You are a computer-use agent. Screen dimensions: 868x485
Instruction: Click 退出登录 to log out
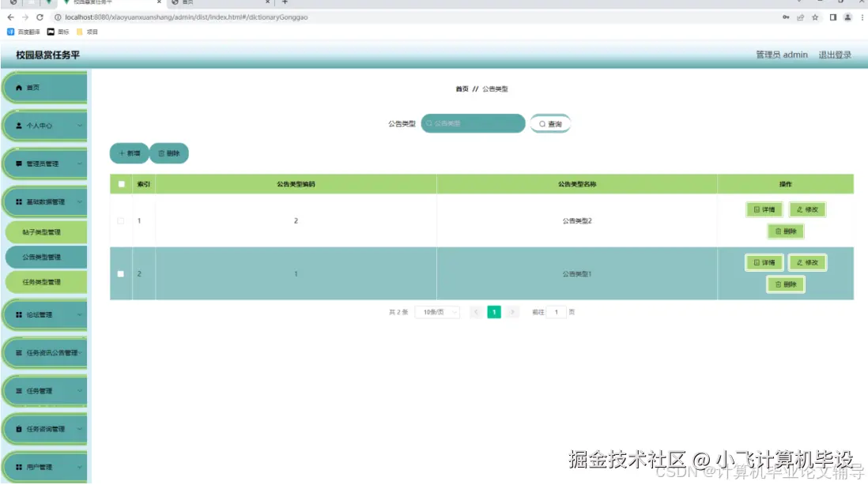(835, 55)
